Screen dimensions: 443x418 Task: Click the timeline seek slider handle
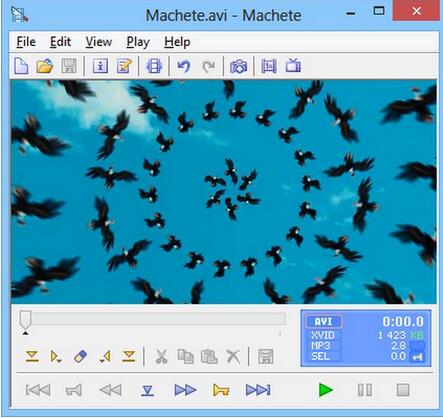[25, 320]
